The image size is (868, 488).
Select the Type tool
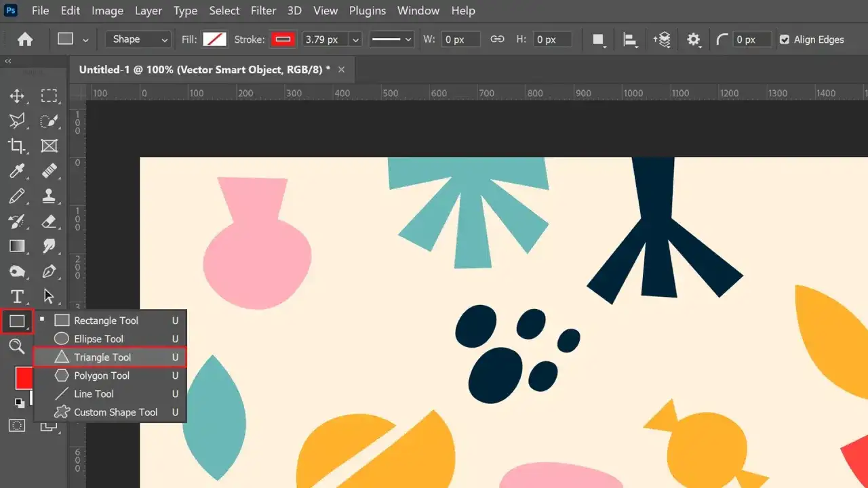coord(17,296)
